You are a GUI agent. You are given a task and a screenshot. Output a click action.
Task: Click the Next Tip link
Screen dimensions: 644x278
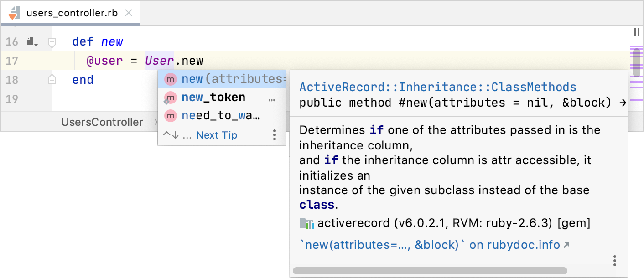tap(217, 135)
